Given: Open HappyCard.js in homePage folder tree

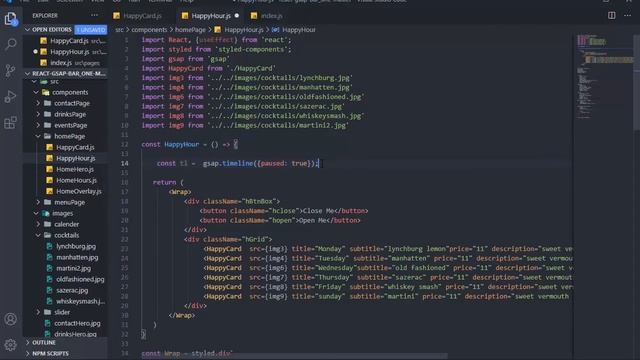Looking at the screenshot, I should coord(75,147).
